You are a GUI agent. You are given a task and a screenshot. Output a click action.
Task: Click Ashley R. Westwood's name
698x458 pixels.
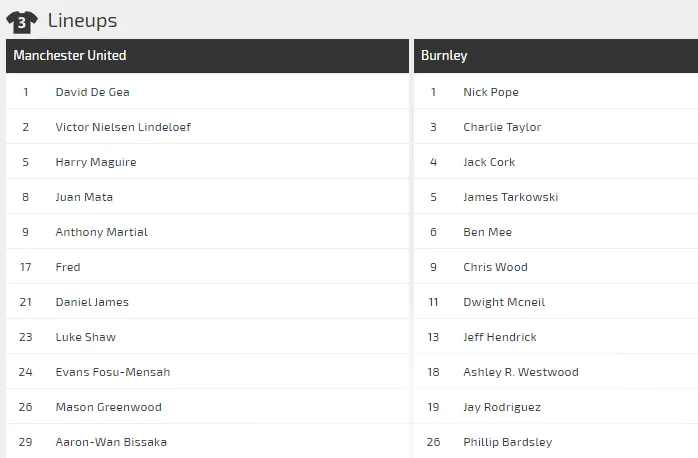pos(520,372)
